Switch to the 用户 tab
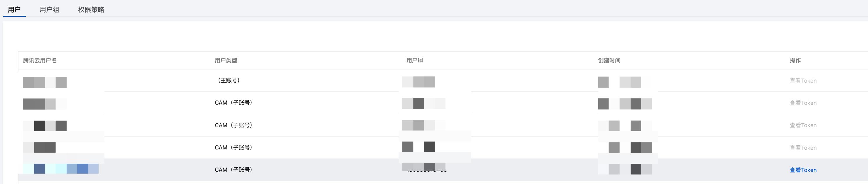This screenshot has width=868, height=184. [14, 9]
